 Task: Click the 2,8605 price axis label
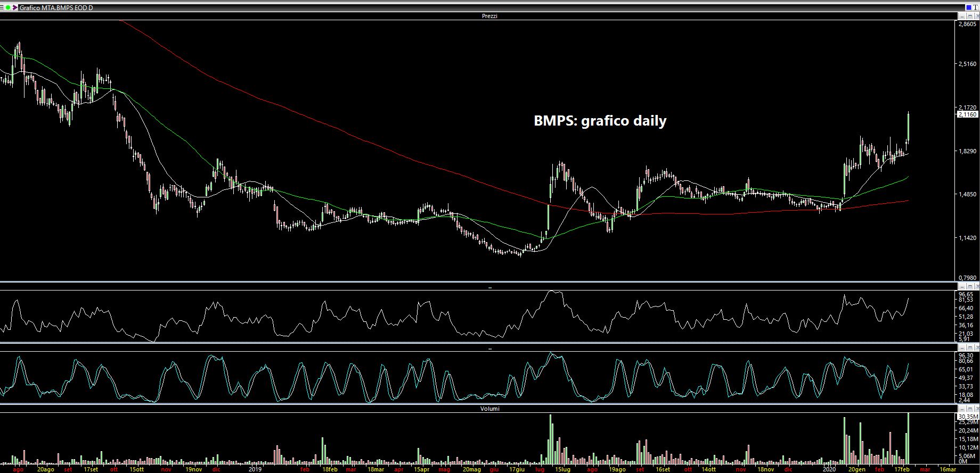point(967,24)
